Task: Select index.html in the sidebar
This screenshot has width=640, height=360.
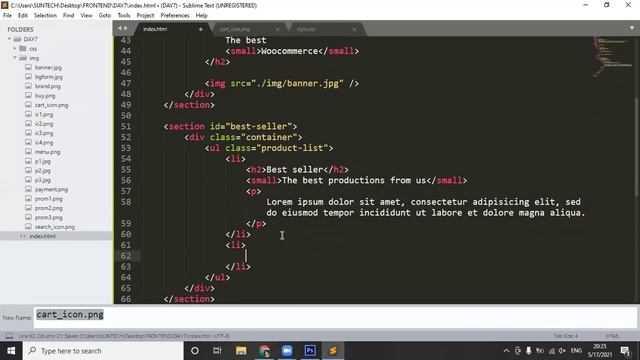Action: [x=42, y=236]
